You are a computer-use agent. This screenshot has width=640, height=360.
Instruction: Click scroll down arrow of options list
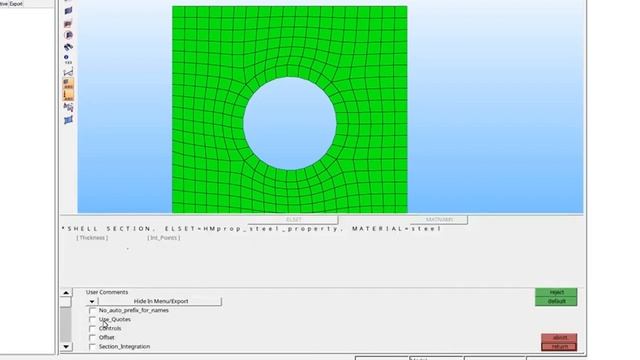point(66,347)
